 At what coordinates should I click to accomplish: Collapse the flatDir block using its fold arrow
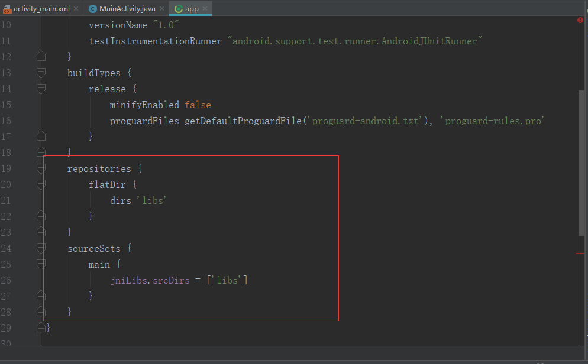pos(41,184)
